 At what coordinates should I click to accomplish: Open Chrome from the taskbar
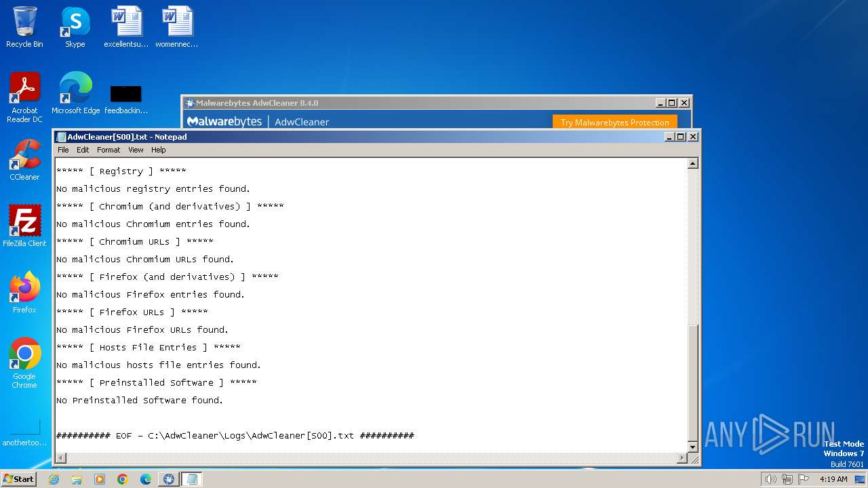pos(123,479)
